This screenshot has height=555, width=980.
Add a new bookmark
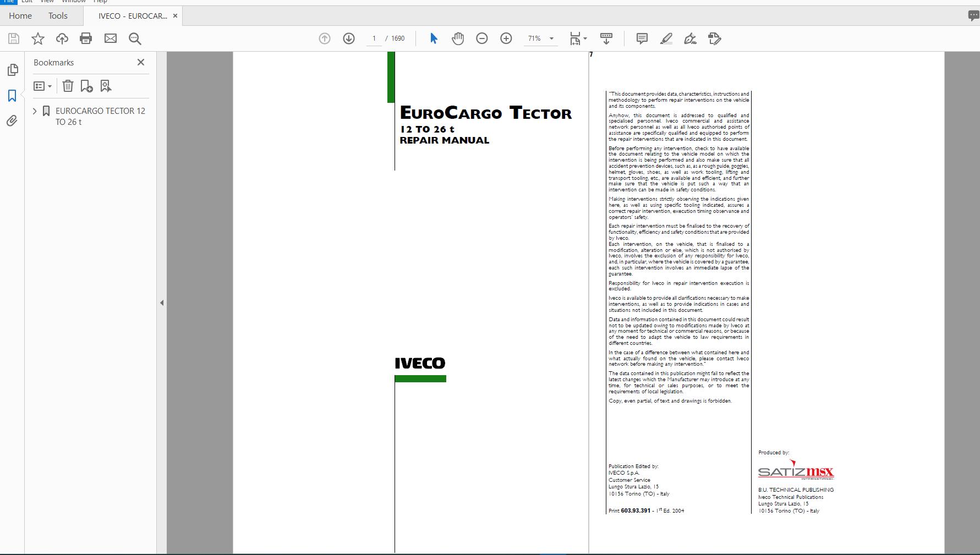86,86
